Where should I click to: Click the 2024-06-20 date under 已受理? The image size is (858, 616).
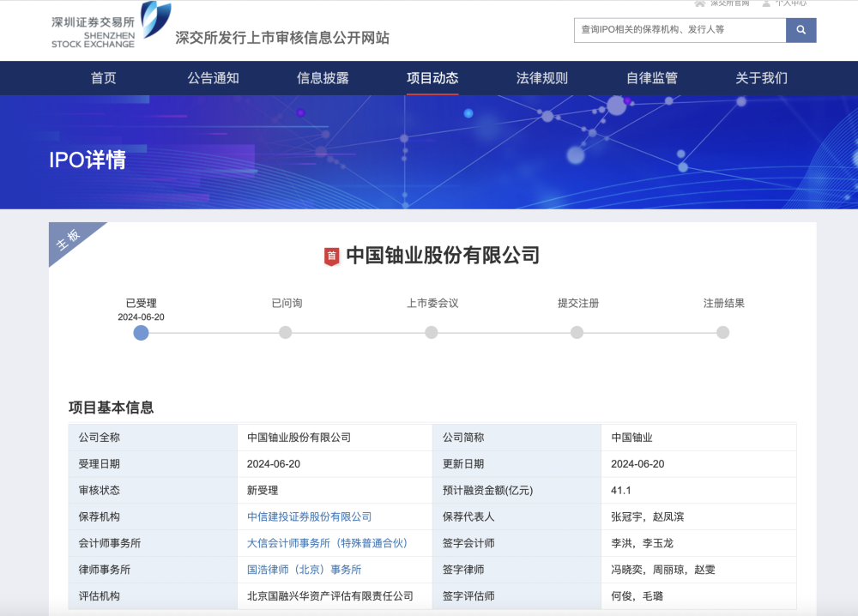click(x=142, y=317)
